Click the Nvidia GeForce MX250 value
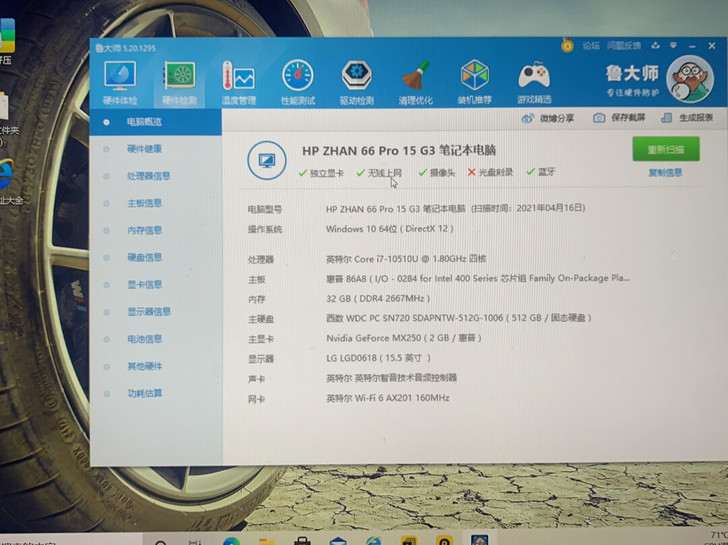The image size is (728, 545). tap(403, 338)
